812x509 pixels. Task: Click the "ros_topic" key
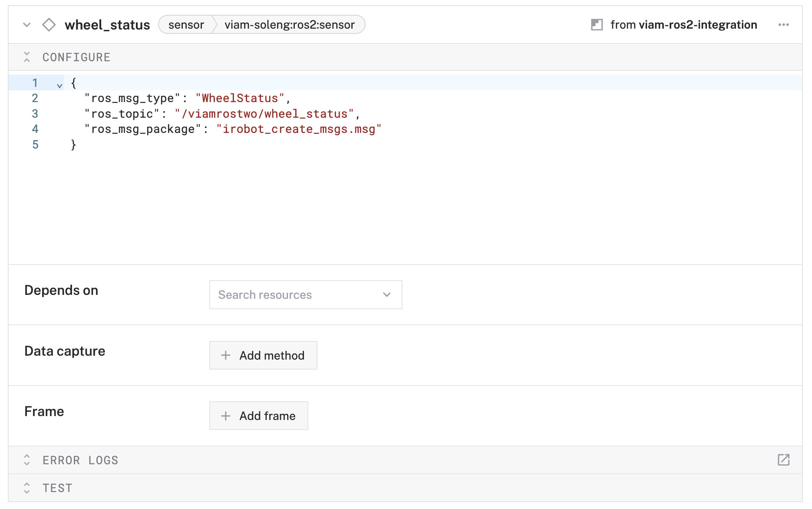[122, 114]
